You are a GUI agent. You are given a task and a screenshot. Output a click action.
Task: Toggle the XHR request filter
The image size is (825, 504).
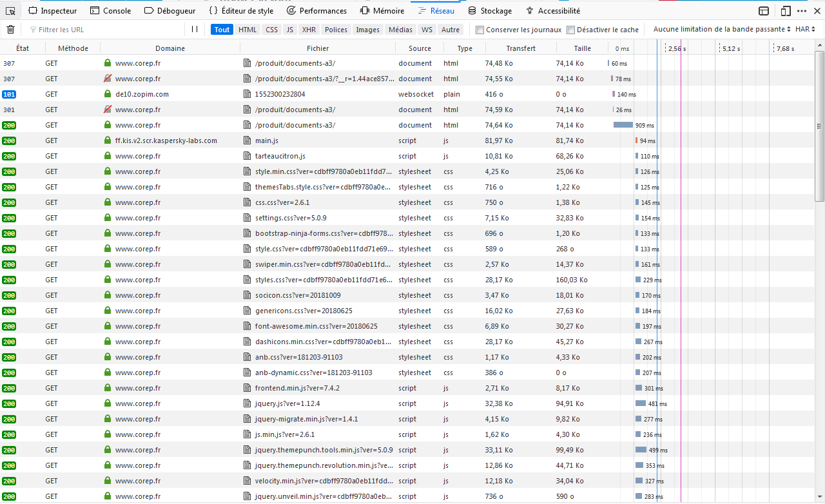[x=309, y=30]
